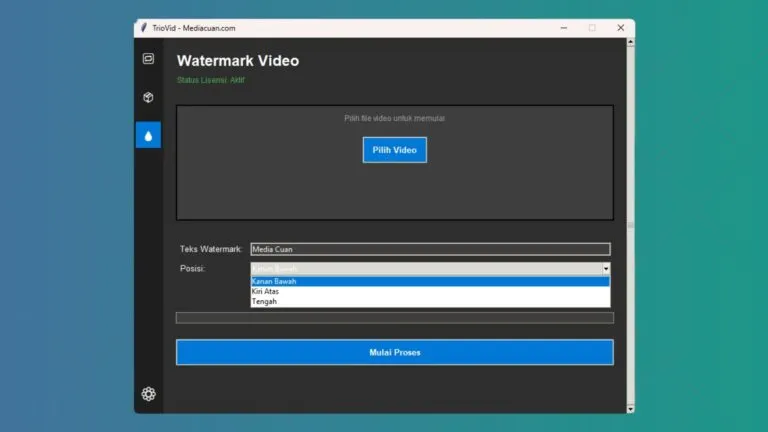Screen dimensions: 768x432
Task: Choose Kanan Bawah from the position list
Action: click(x=430, y=281)
